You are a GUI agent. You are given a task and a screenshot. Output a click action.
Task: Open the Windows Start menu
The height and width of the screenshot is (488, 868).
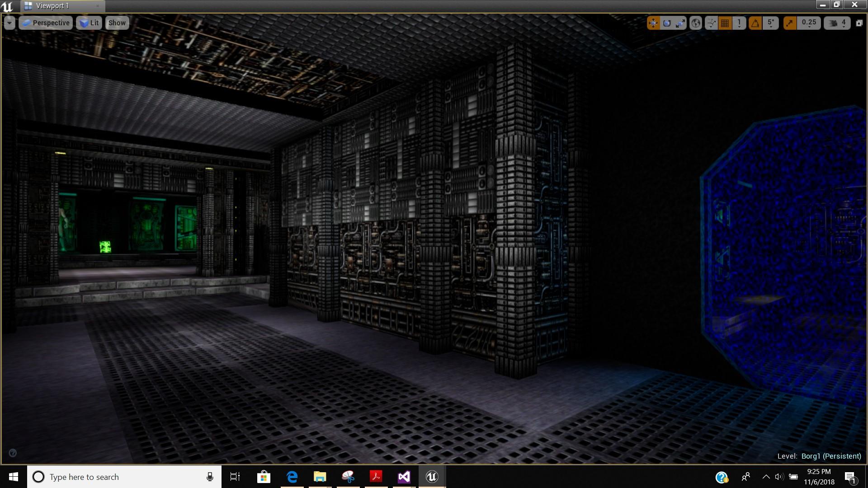(14, 477)
